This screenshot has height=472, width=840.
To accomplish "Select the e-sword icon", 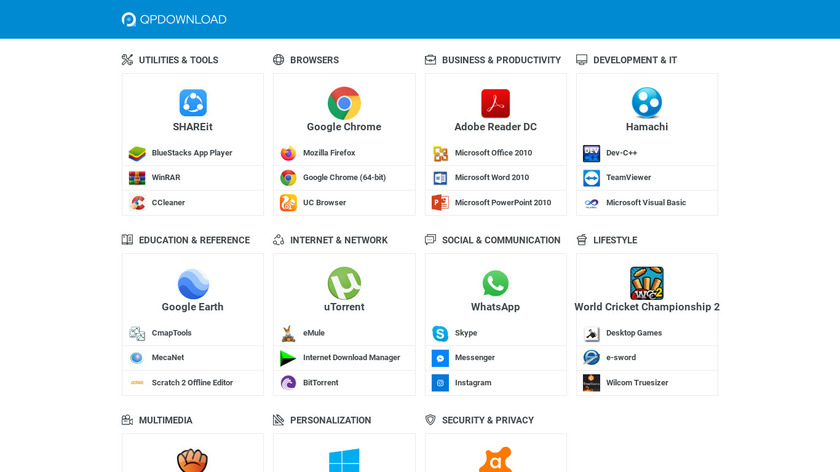I will [x=591, y=358].
